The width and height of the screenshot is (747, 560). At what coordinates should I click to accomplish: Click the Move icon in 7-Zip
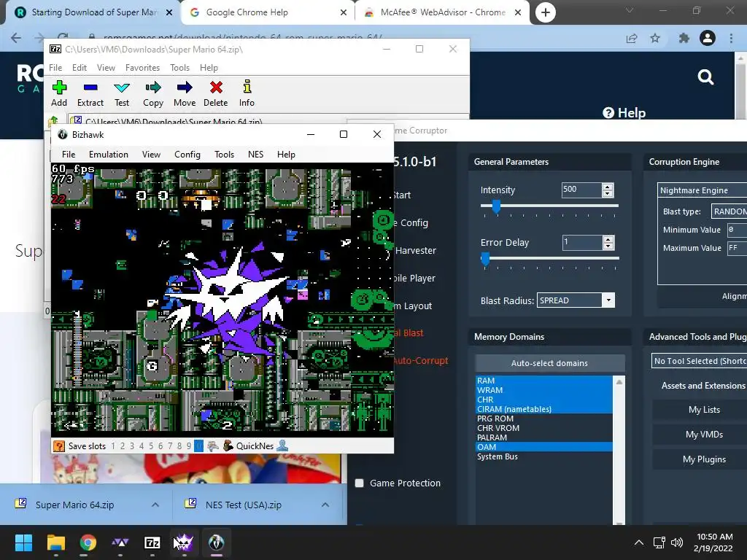click(x=185, y=87)
